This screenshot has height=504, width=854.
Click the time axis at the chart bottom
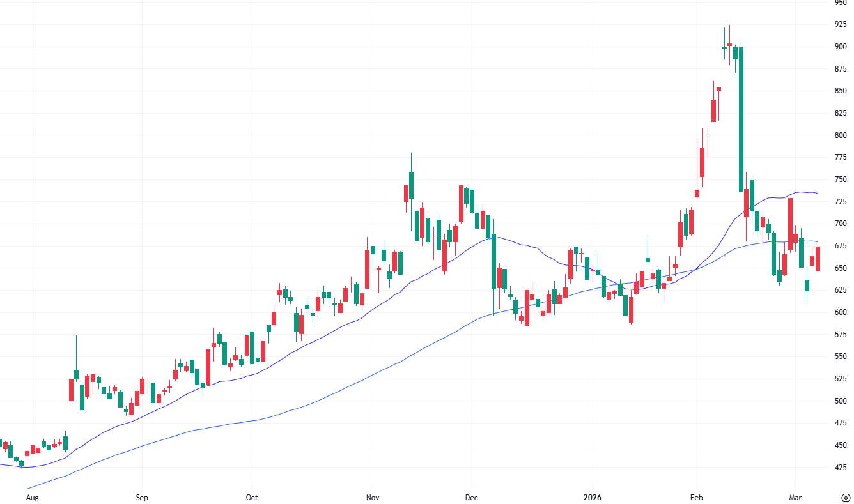(x=422, y=497)
